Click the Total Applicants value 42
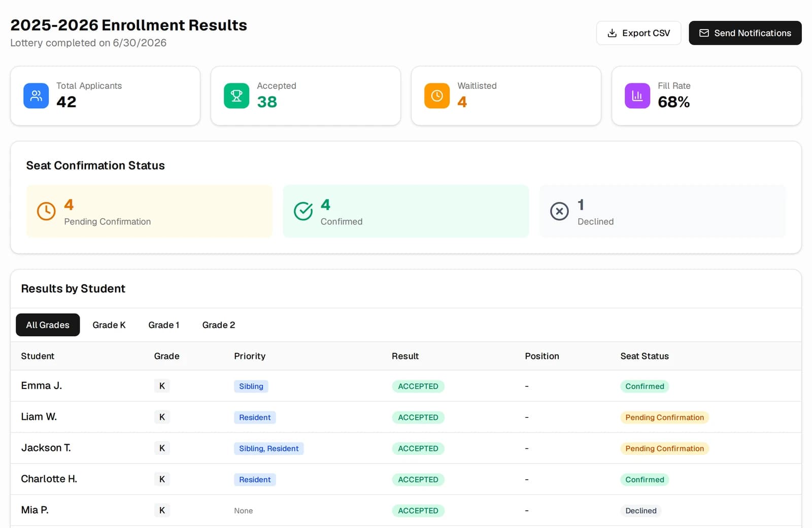The height and width of the screenshot is (528, 812). pos(66,102)
